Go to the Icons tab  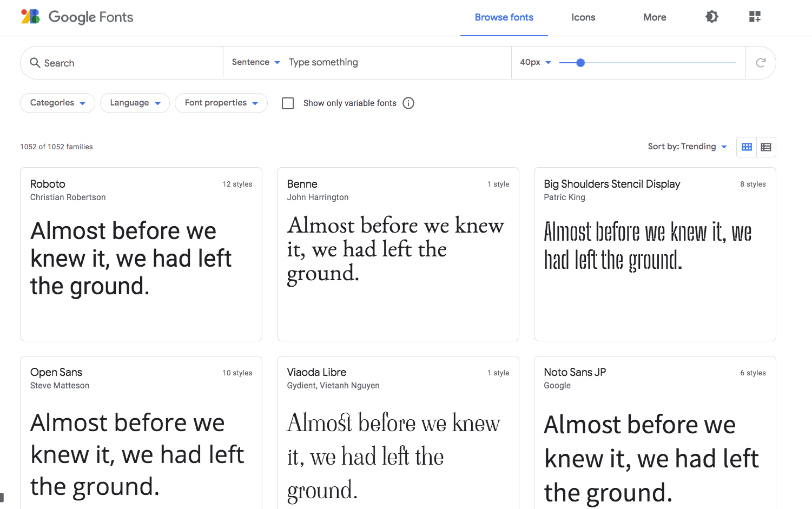click(x=583, y=17)
